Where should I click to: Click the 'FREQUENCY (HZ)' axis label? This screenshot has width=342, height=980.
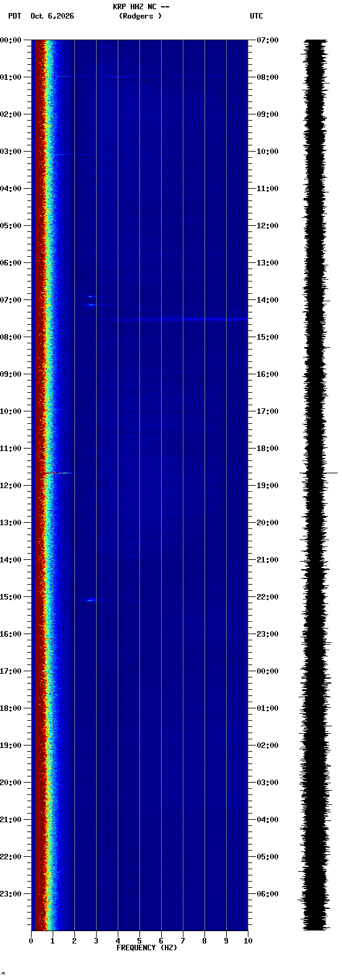[x=147, y=948]
